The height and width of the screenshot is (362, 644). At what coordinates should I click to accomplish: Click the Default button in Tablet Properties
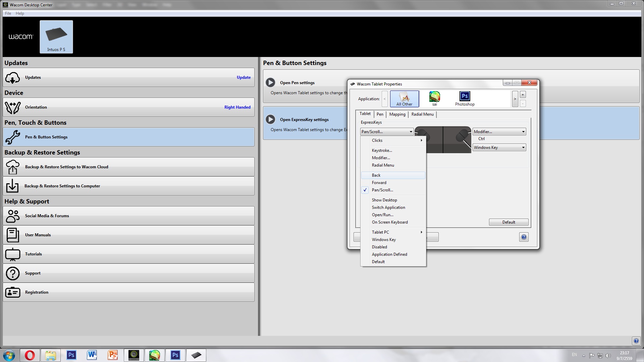click(508, 222)
